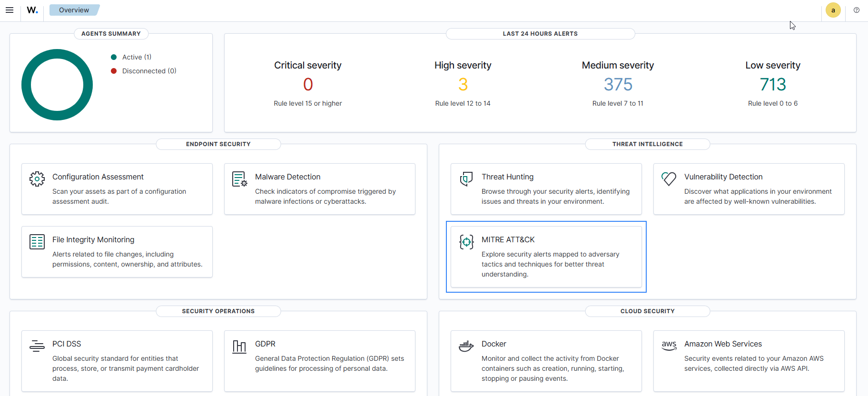Click the Active agents legend entry
The image size is (868, 396).
(137, 57)
